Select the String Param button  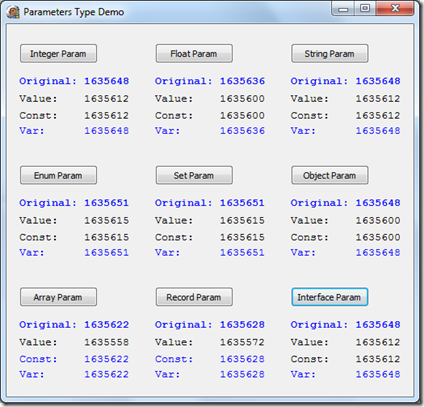(x=330, y=54)
